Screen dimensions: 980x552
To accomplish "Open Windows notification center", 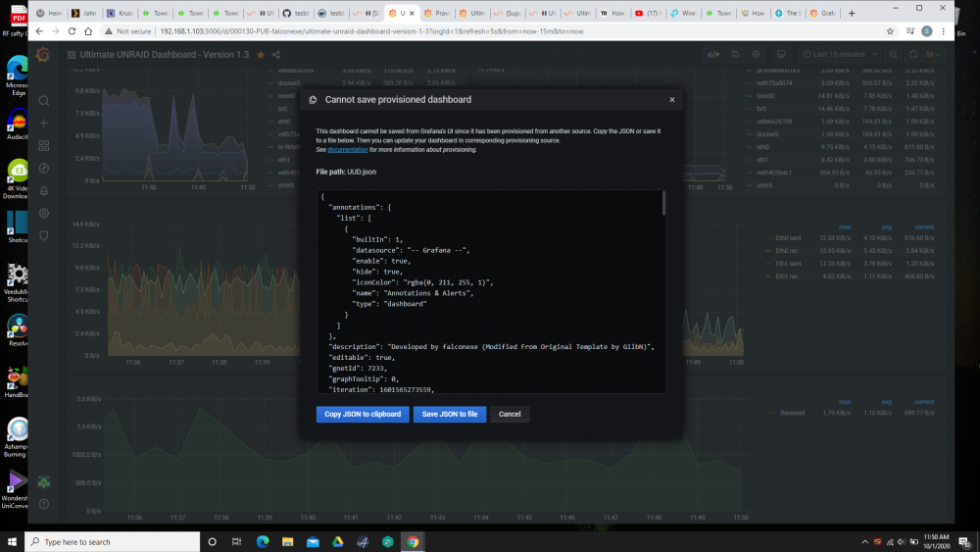I will point(965,542).
